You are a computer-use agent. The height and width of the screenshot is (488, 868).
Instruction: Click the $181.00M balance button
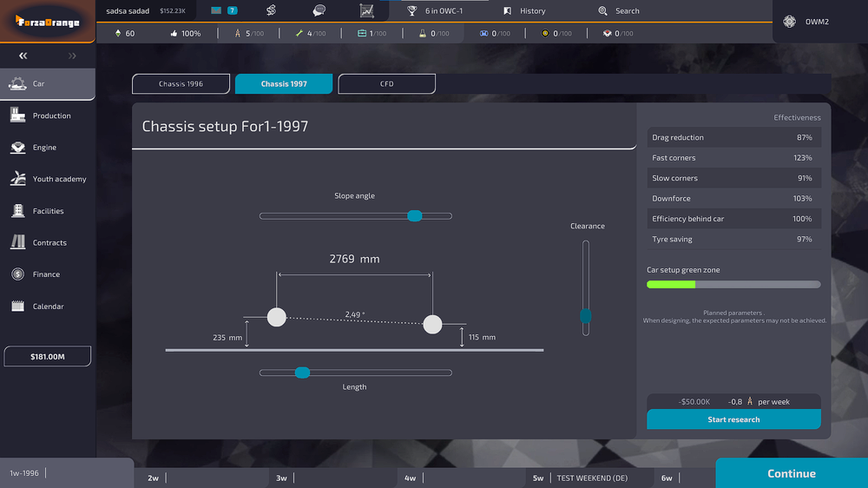click(x=48, y=356)
